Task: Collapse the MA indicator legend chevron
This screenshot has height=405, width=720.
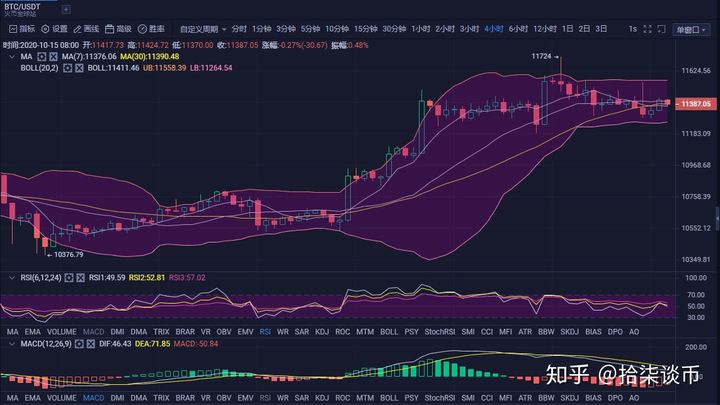Action: (12, 56)
